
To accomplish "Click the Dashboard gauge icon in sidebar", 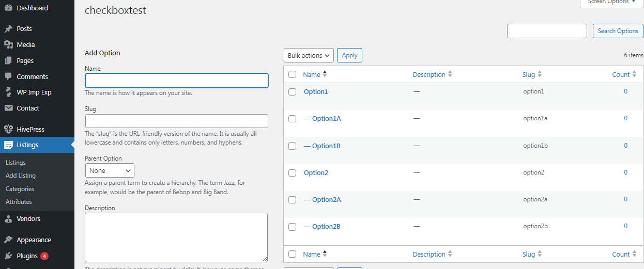I will point(8,8).
